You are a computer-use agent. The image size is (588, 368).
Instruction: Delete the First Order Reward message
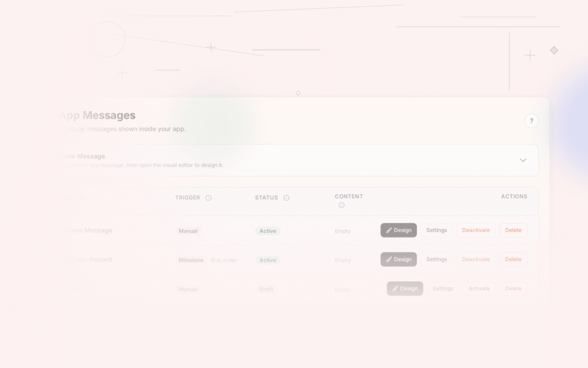[513, 259]
